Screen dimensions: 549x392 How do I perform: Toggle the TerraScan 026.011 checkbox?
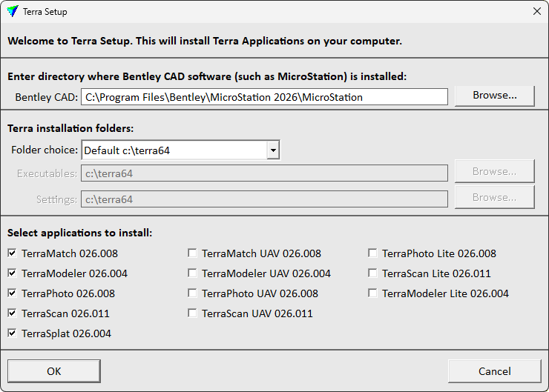pyautogui.click(x=13, y=313)
